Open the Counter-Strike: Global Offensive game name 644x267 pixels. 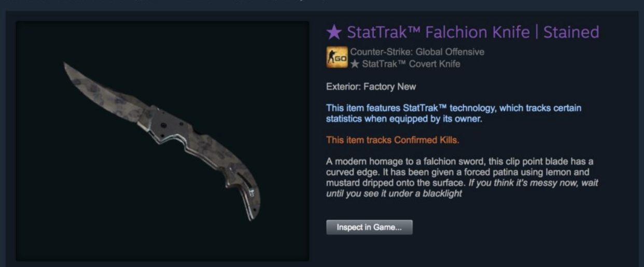click(417, 52)
